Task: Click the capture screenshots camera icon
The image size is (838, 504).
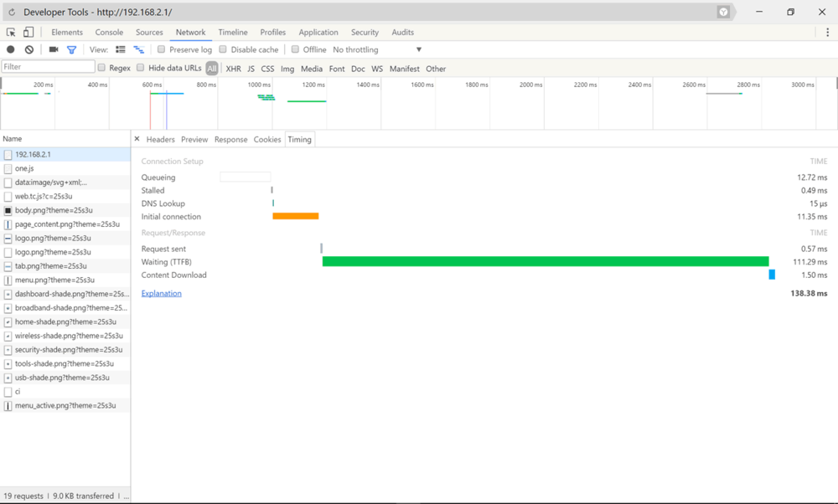Action: (x=54, y=50)
